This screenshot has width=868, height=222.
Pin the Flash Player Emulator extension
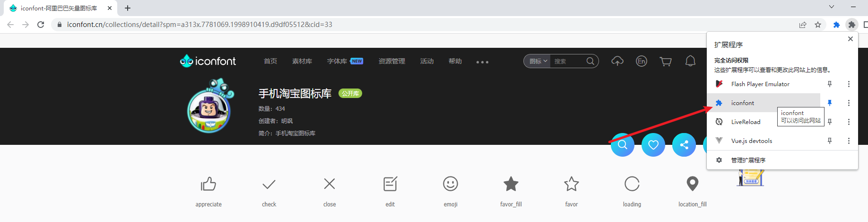click(x=830, y=84)
